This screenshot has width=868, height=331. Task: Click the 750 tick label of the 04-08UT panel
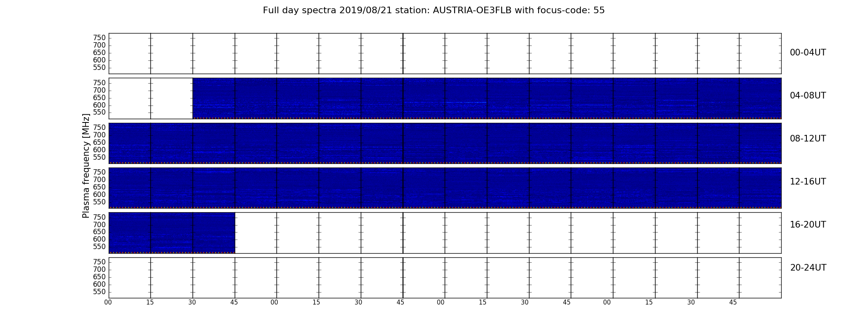tap(99, 83)
